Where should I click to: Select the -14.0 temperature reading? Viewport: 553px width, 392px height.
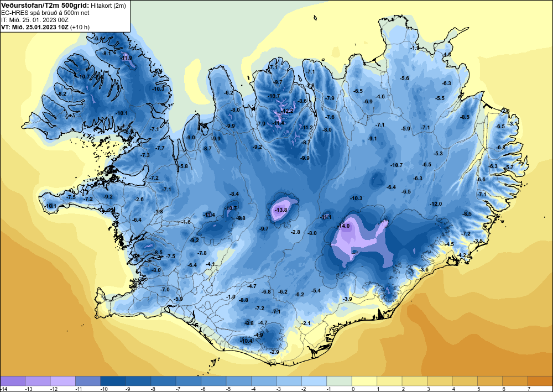(343, 226)
